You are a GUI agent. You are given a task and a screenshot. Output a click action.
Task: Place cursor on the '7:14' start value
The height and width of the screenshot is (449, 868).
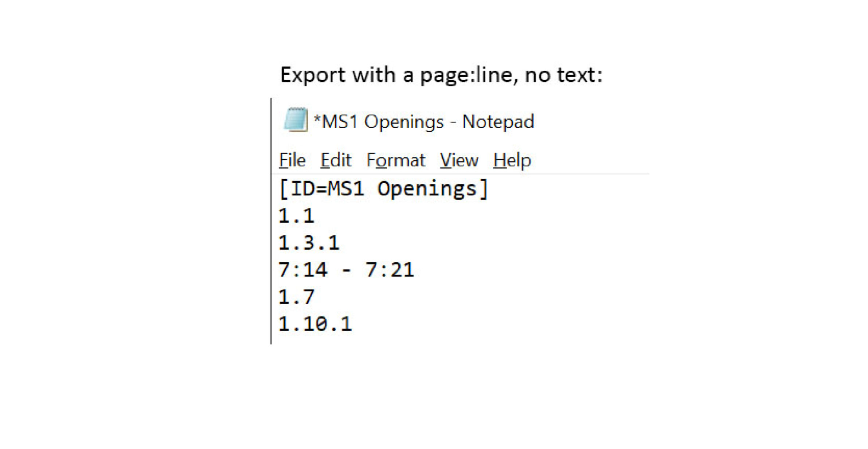click(303, 270)
